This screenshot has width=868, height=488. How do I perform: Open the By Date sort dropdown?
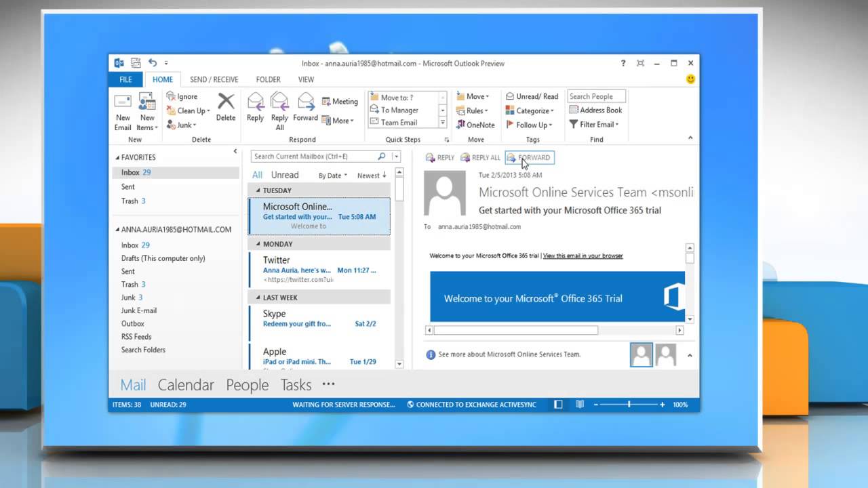(x=332, y=176)
